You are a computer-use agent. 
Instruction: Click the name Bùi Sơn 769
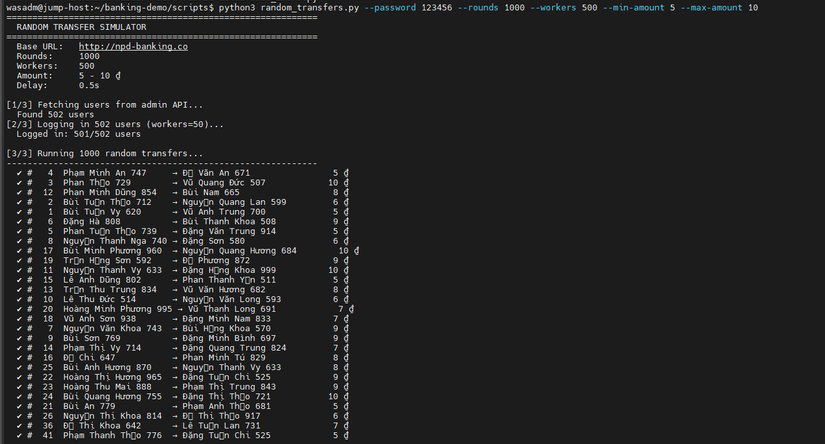click(92, 338)
